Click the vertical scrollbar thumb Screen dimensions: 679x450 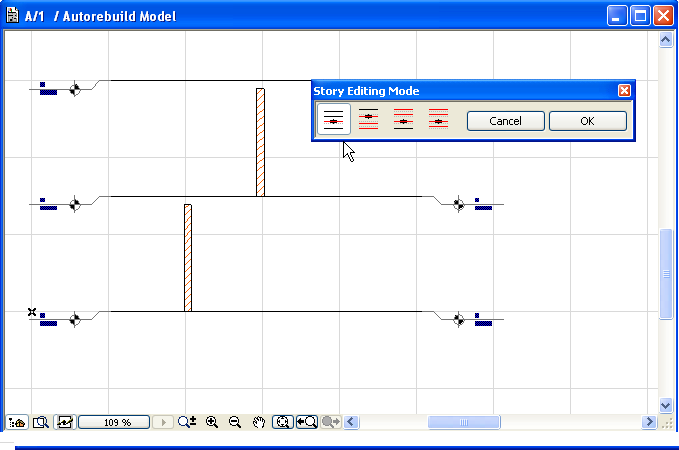point(666,274)
